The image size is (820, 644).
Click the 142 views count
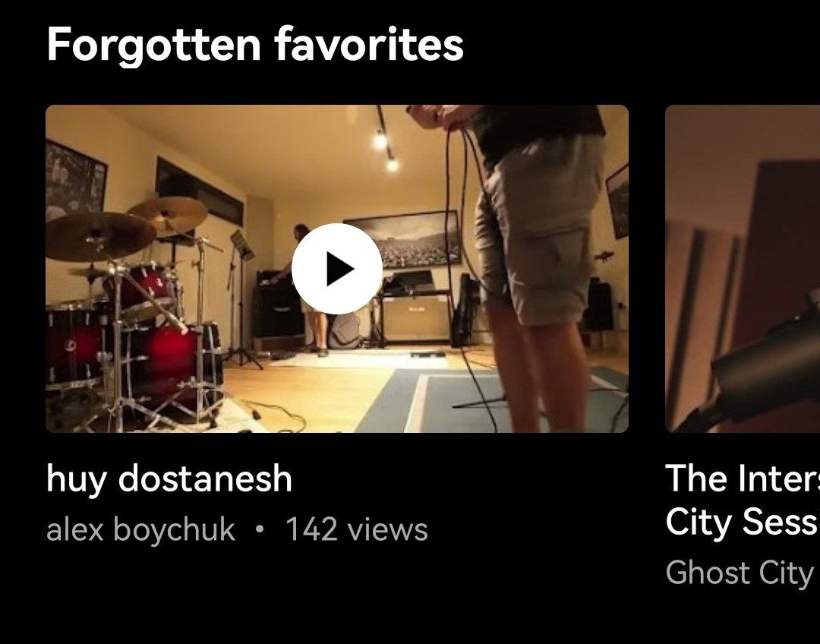tap(357, 529)
